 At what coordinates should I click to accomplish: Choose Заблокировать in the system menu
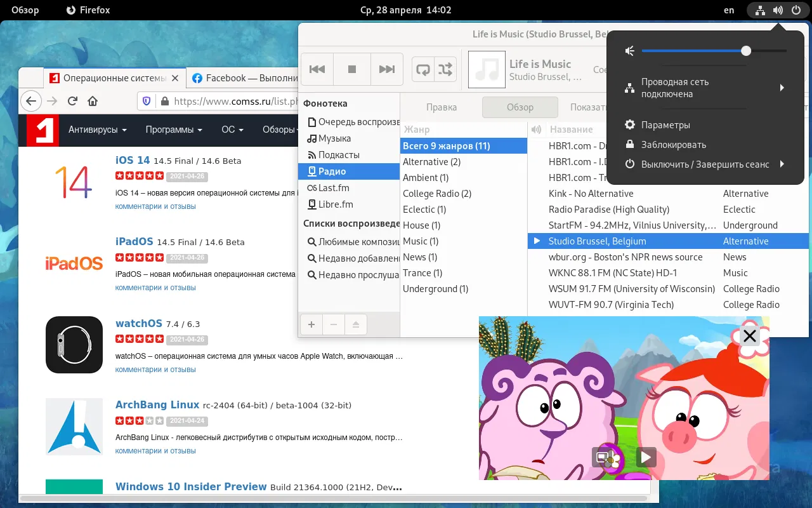[705, 145]
